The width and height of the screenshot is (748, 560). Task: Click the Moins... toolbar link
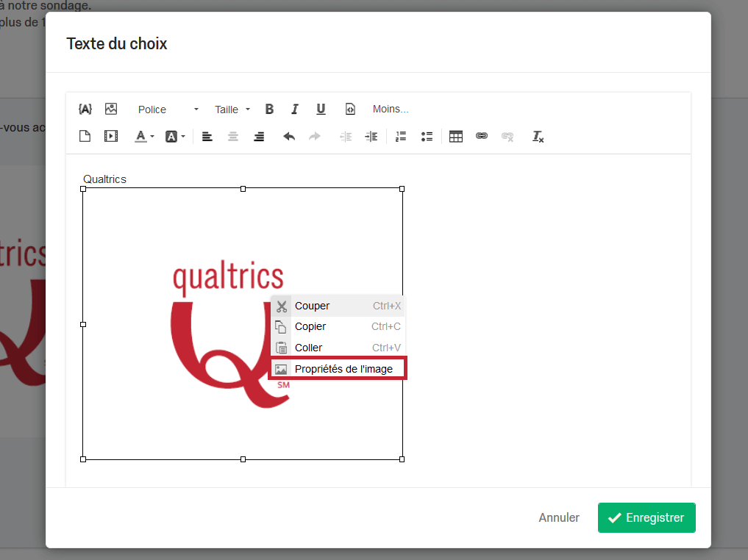[x=391, y=110]
